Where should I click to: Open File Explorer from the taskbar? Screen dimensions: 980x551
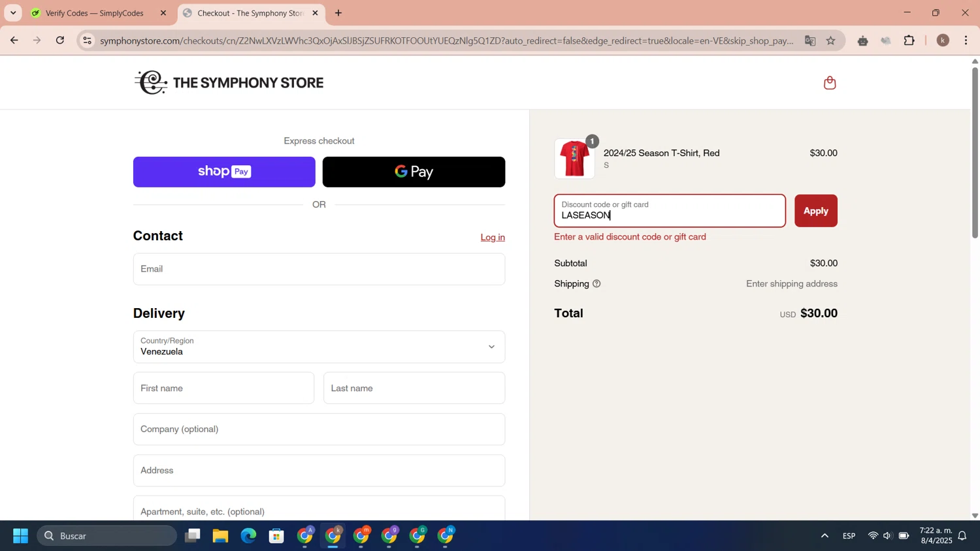(220, 536)
